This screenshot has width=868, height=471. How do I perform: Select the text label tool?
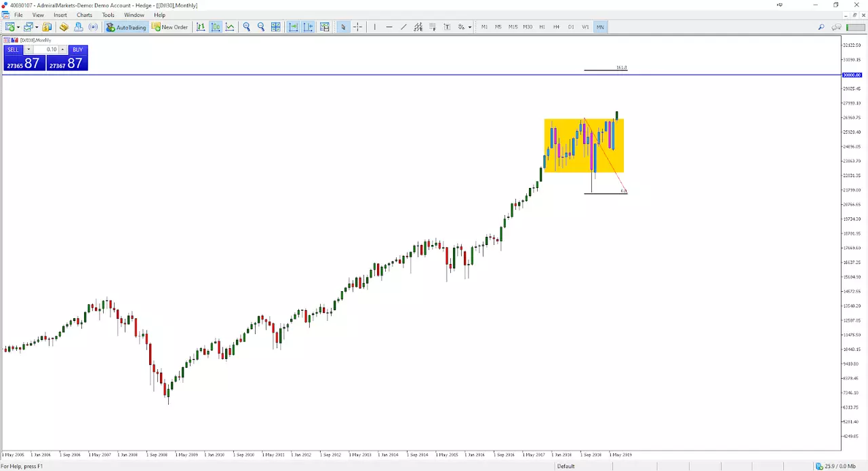[447, 27]
